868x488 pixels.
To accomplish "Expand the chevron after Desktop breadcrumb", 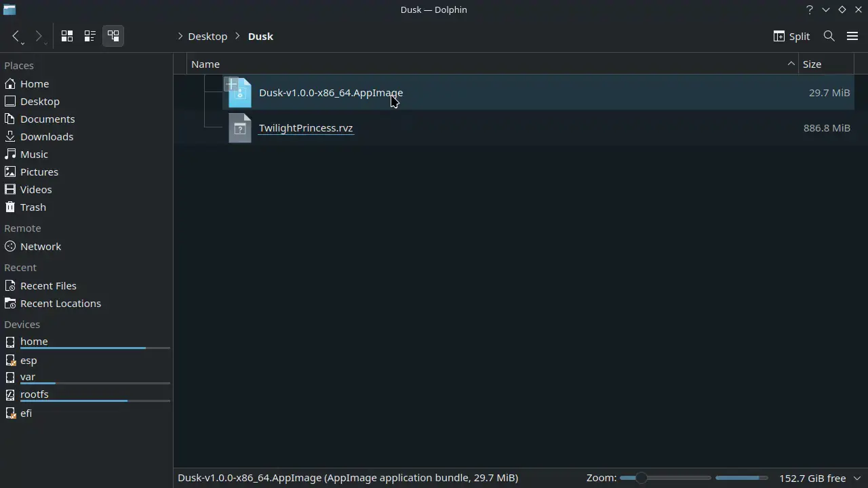I will click(238, 36).
